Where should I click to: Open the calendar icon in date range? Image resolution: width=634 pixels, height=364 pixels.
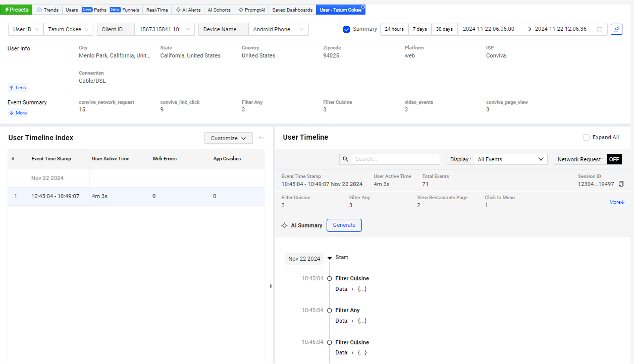pos(599,29)
